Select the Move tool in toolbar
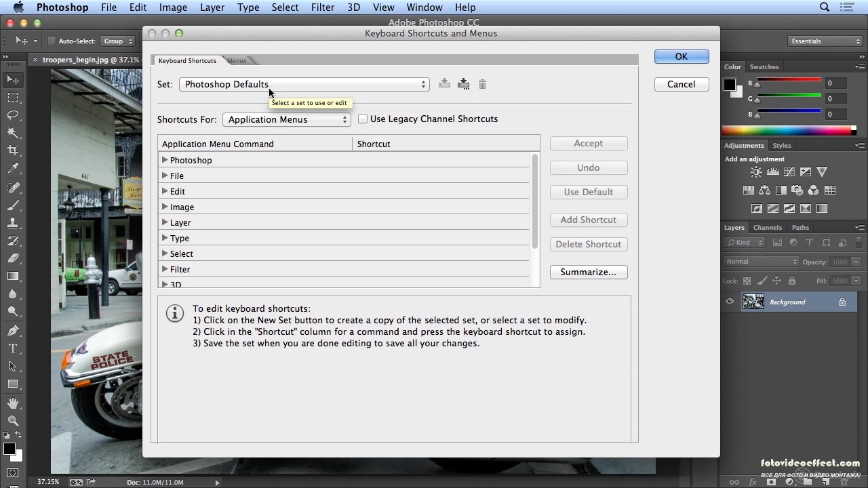Screen dimensions: 868x488 tap(13, 80)
